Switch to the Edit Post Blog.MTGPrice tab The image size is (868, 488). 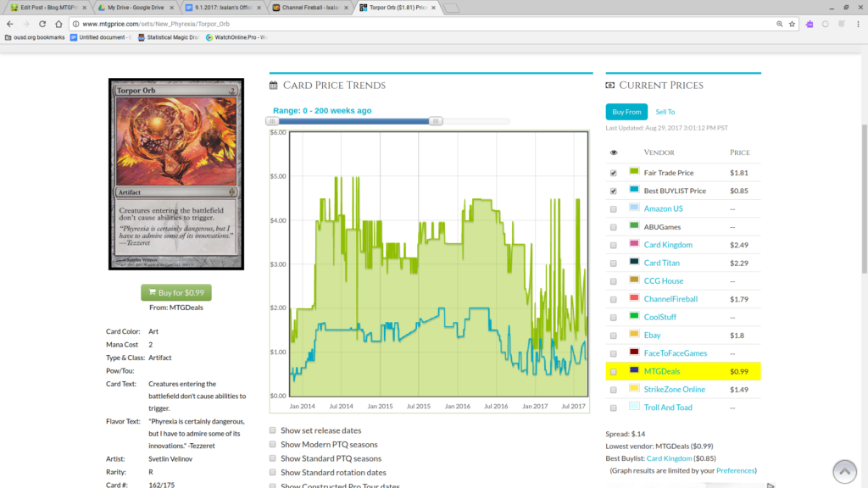pos(48,8)
